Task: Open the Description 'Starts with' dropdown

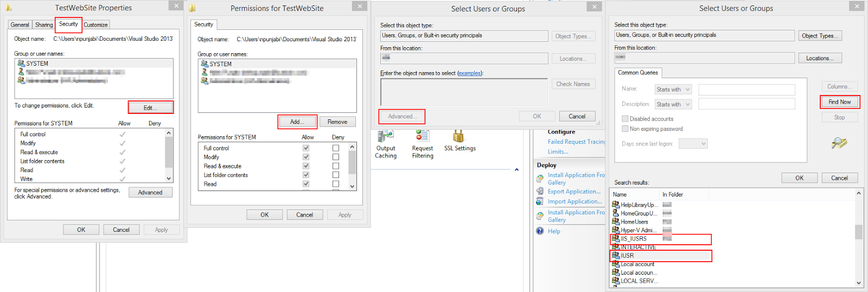Action: 673,104
